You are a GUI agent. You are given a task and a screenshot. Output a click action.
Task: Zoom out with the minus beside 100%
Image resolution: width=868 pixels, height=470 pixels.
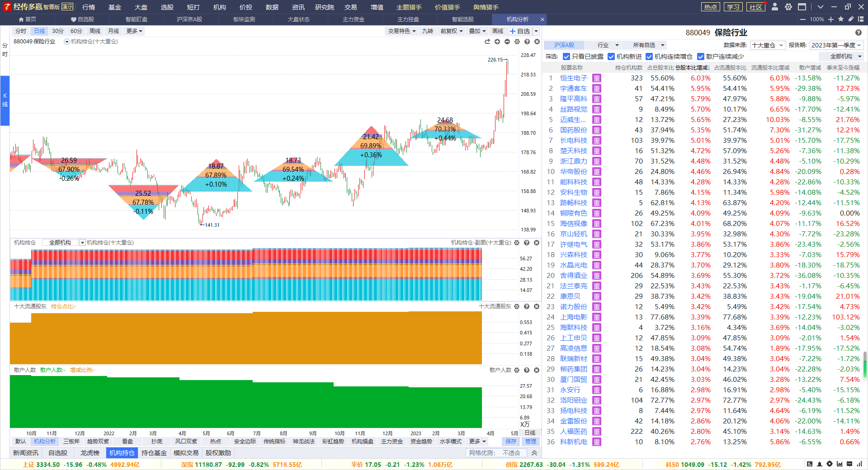click(803, 19)
